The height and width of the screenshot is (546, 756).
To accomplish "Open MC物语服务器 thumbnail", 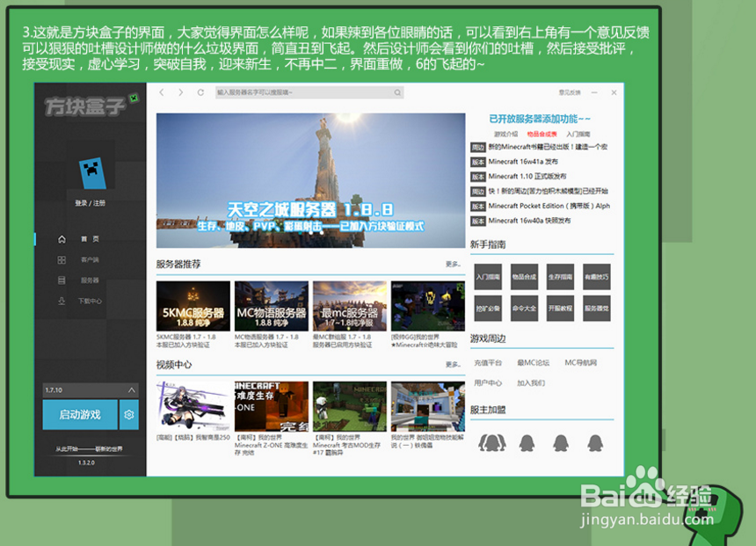I will [x=271, y=306].
